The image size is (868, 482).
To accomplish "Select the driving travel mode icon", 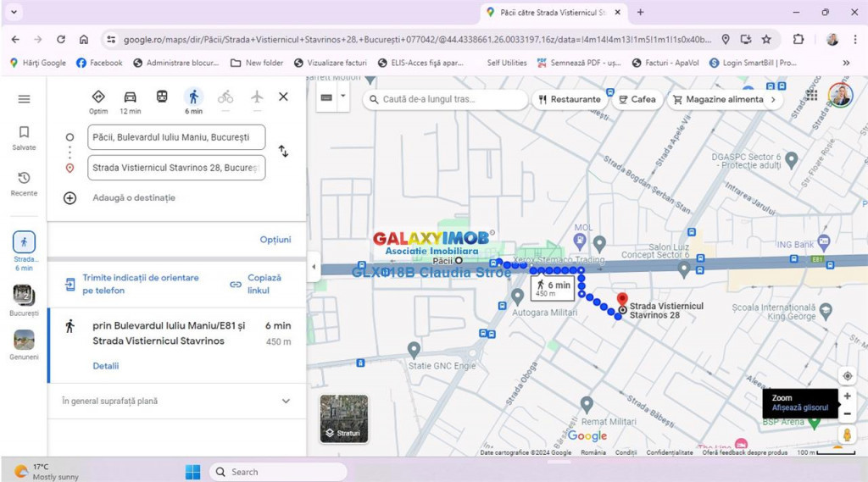I will [x=130, y=97].
